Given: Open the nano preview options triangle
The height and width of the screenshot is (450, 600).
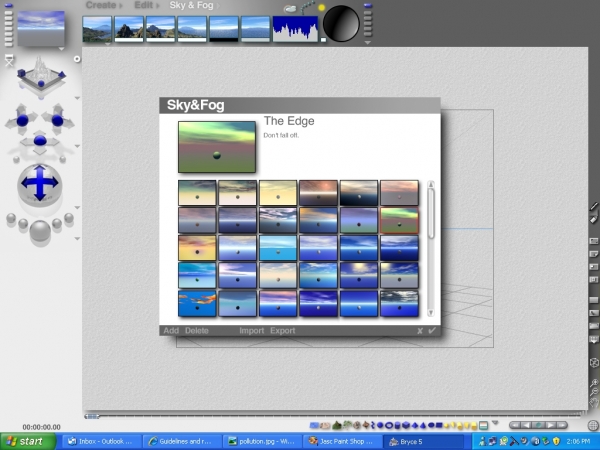Looking at the screenshot, I should [x=61, y=49].
